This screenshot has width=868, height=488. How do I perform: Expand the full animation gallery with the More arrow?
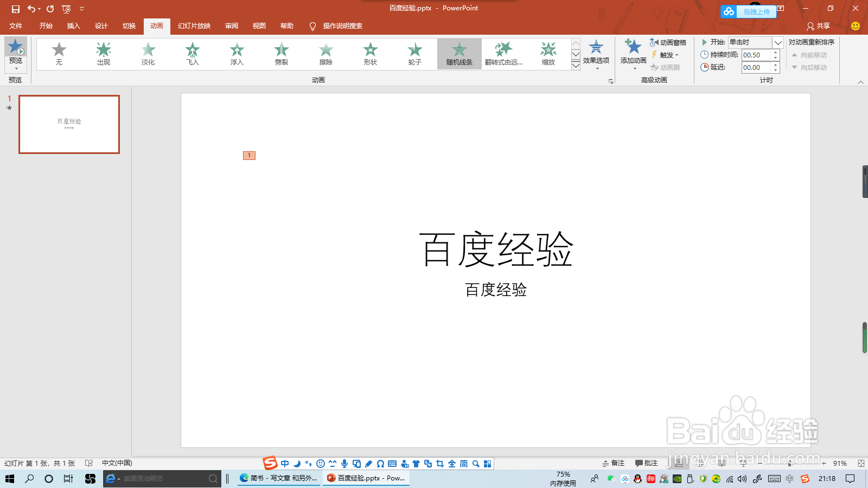[576, 65]
